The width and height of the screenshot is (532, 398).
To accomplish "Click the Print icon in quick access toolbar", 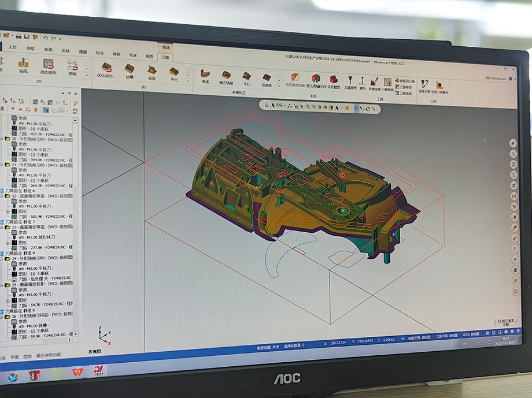I will coord(19,36).
